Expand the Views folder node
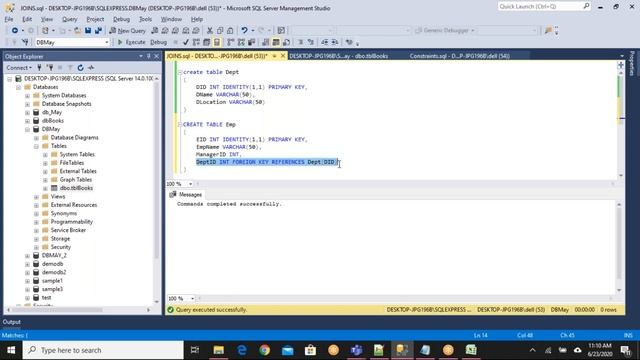Viewport: 640px width, 360px height. pos(36,197)
